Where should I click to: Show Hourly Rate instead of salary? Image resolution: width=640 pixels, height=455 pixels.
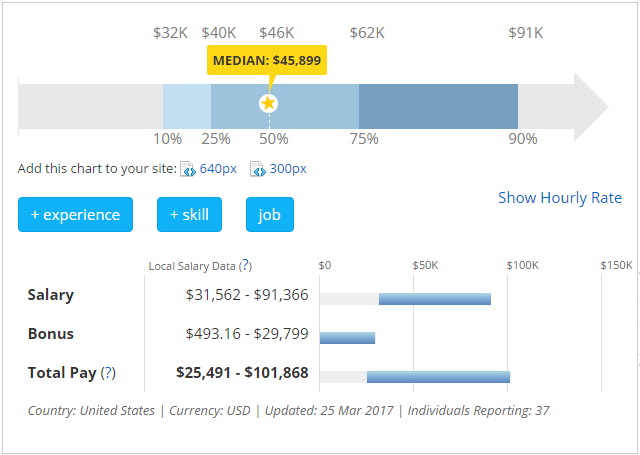560,198
